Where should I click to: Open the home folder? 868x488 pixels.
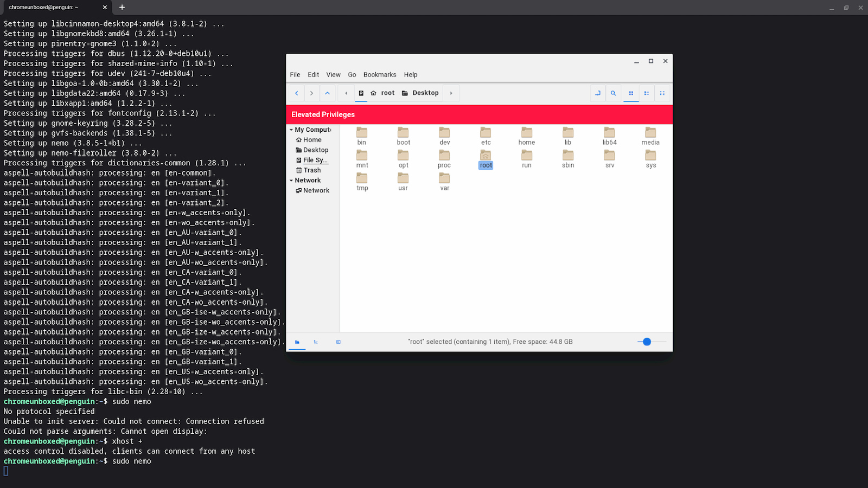click(x=526, y=134)
